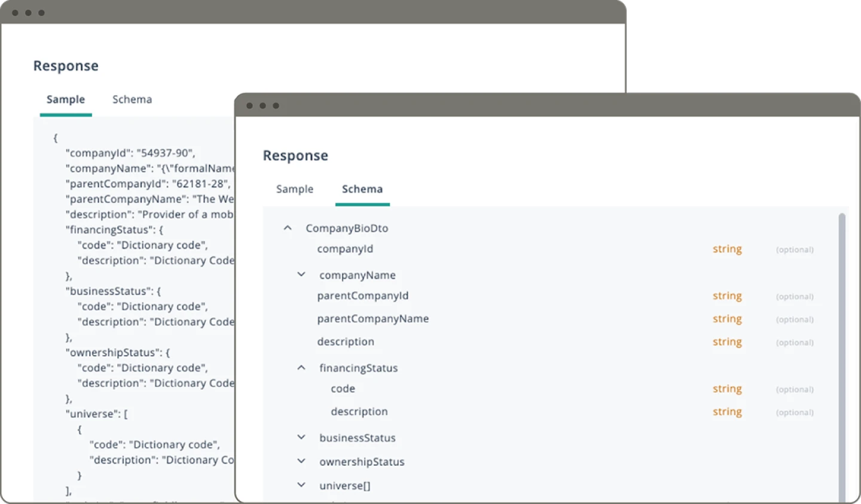
Task: Switch to Schema tab in front window
Action: (x=362, y=189)
